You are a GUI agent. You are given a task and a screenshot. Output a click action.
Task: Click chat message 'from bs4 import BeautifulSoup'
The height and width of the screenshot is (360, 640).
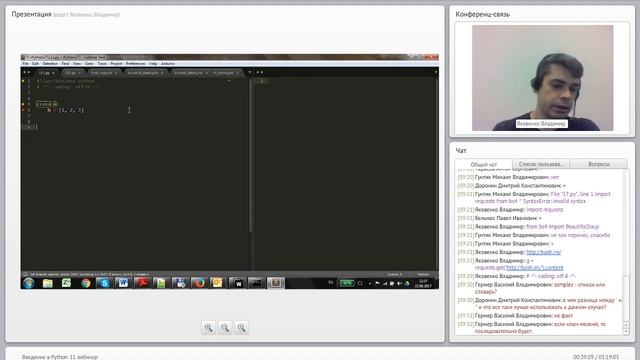(x=562, y=227)
